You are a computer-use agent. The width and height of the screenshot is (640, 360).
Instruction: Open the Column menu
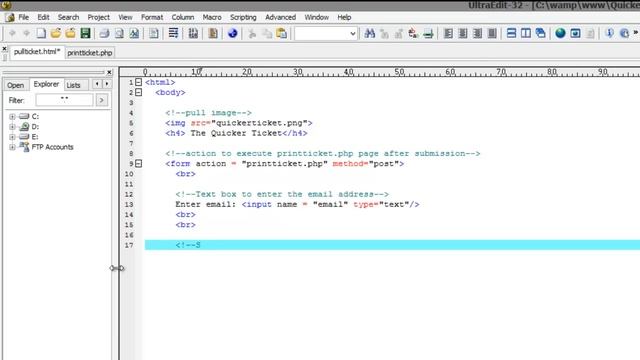click(182, 17)
